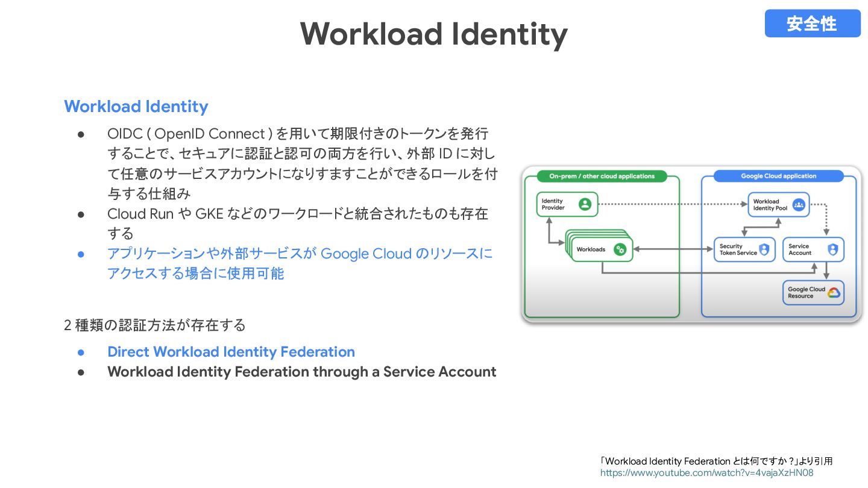868x488 pixels.
Task: Select Direct Workload Identity Federation bullet
Action: coord(231,352)
